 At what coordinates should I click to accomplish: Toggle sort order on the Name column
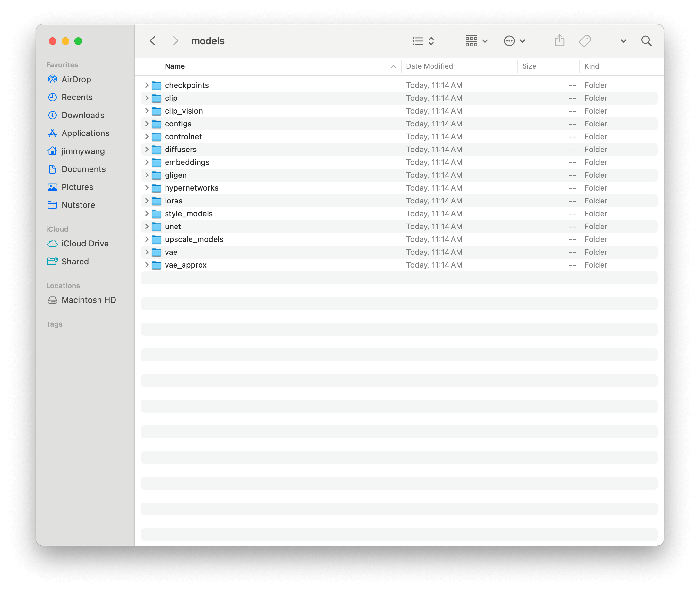click(175, 66)
